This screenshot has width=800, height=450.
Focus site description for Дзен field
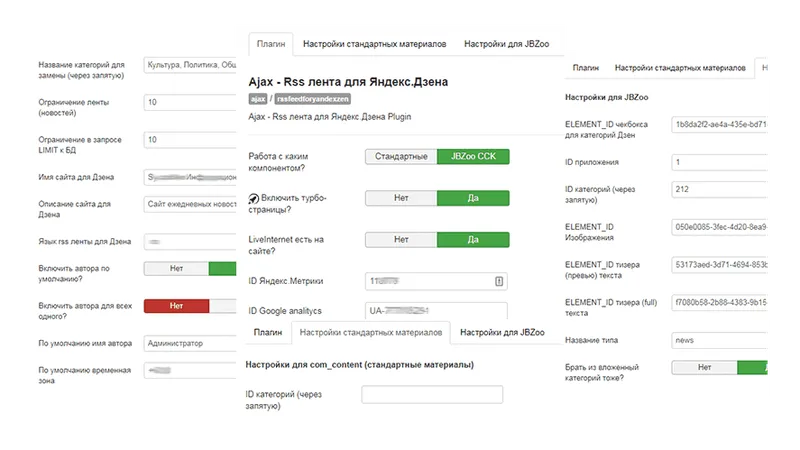[x=190, y=204]
